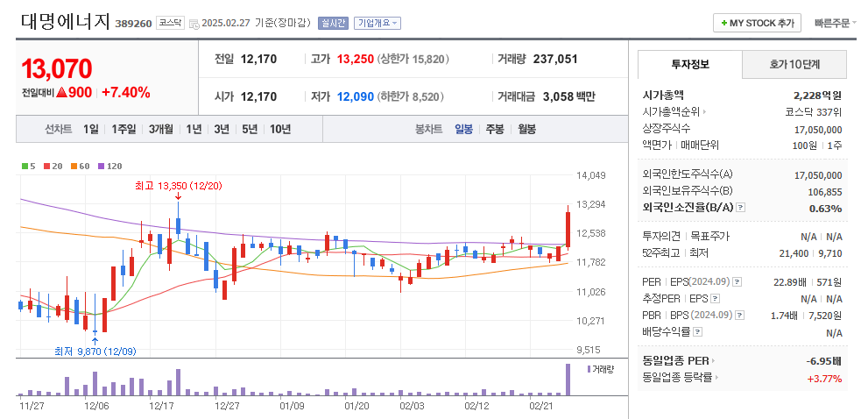This screenshot has width=868, height=419.
Task: Show the 일봉 candlestick chart
Action: pyautogui.click(x=464, y=129)
